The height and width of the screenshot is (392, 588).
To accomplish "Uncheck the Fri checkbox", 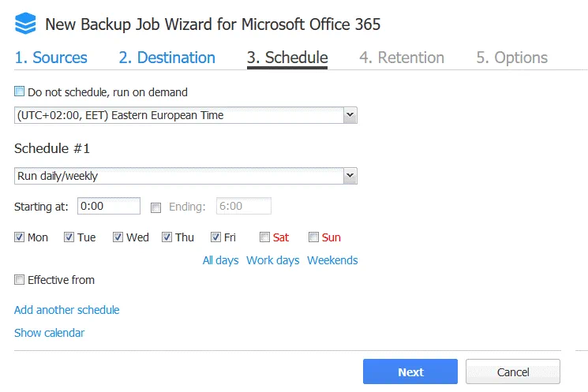I will coord(215,237).
